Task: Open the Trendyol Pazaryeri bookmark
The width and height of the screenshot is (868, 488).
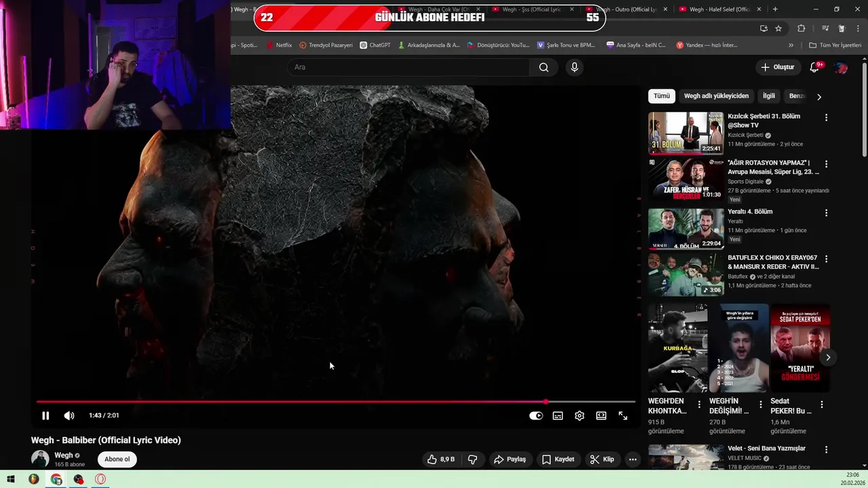Action: 325,45
